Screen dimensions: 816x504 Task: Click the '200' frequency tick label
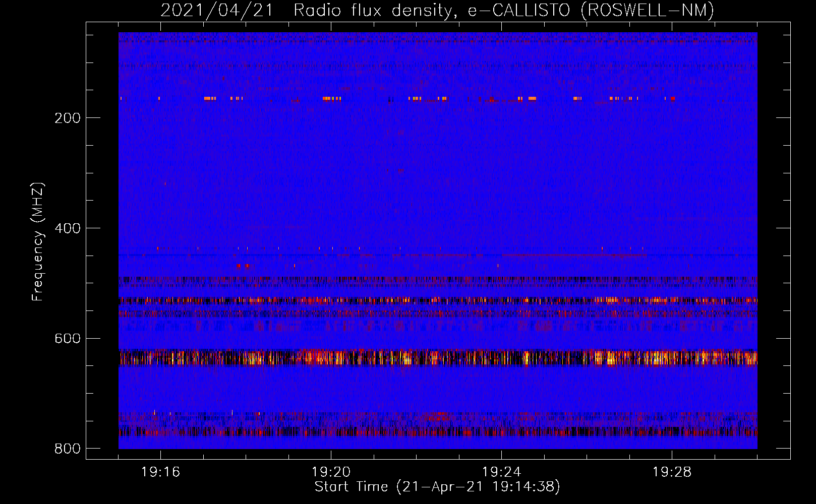pos(68,118)
